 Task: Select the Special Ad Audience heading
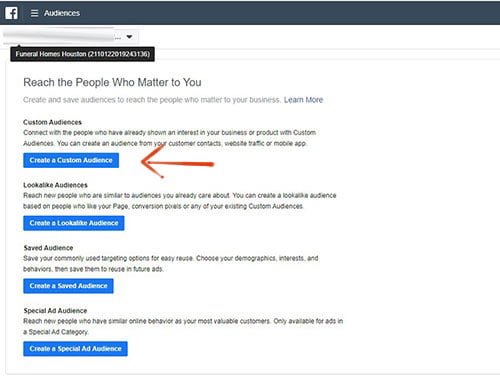(x=55, y=311)
